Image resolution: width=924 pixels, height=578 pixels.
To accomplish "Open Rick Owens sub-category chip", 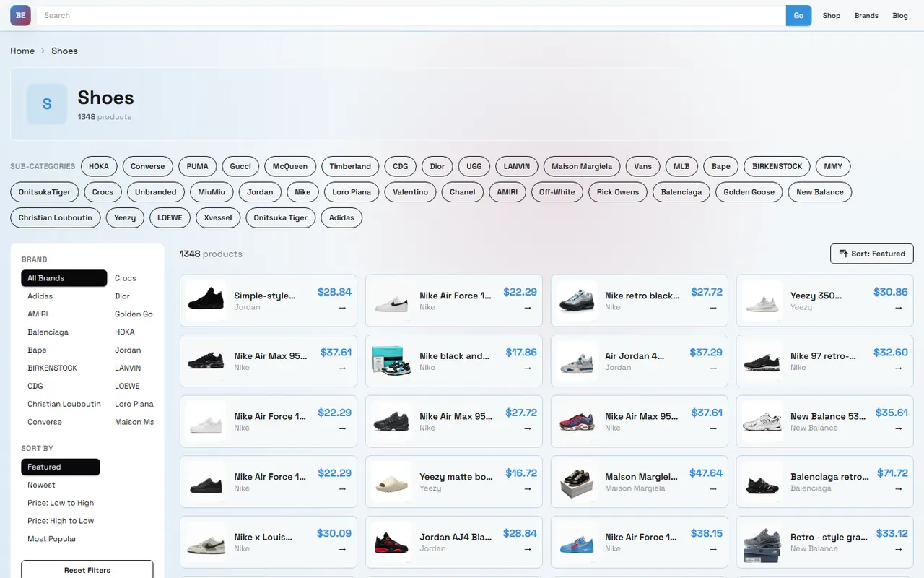I will pyautogui.click(x=618, y=192).
